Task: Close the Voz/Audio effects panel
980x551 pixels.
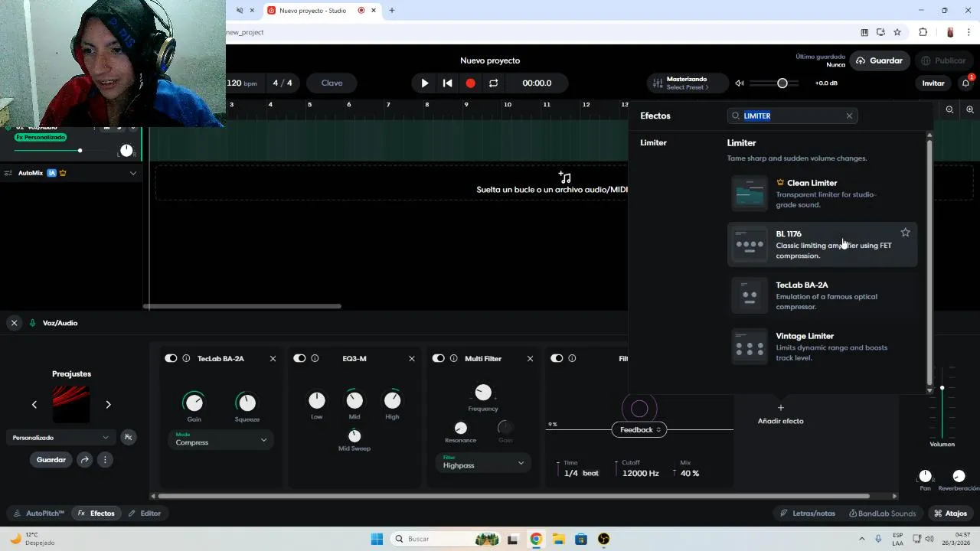Action: pyautogui.click(x=14, y=323)
